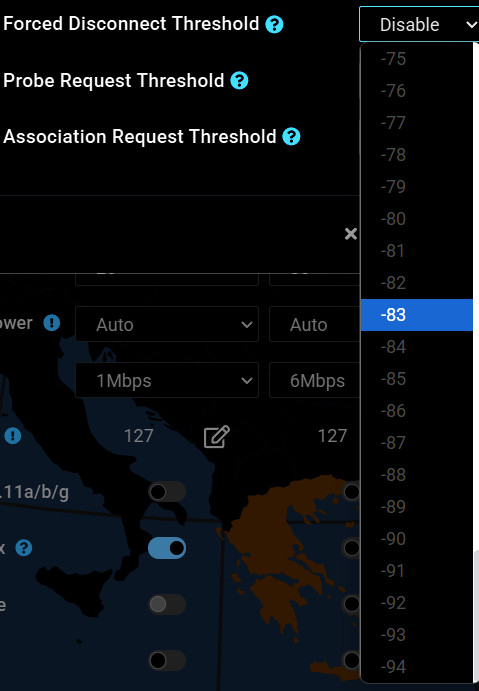Enable the bottom-most left column toggle
Image resolution: width=479 pixels, height=691 pixels.
[167, 660]
